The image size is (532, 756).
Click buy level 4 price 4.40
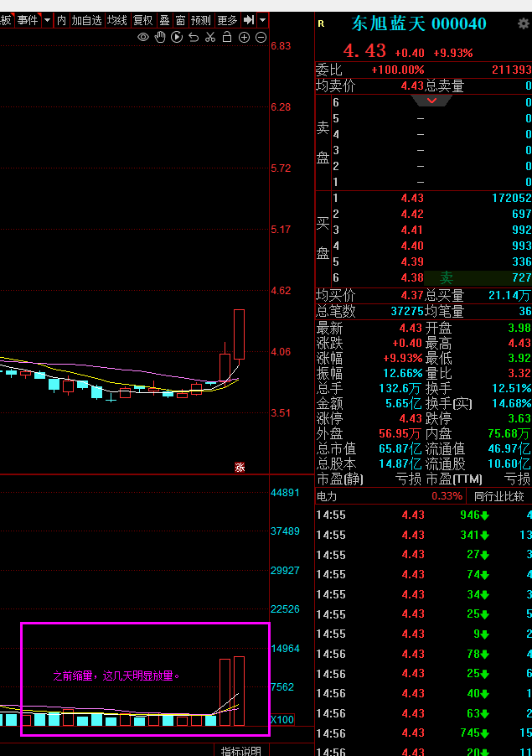coord(412,246)
